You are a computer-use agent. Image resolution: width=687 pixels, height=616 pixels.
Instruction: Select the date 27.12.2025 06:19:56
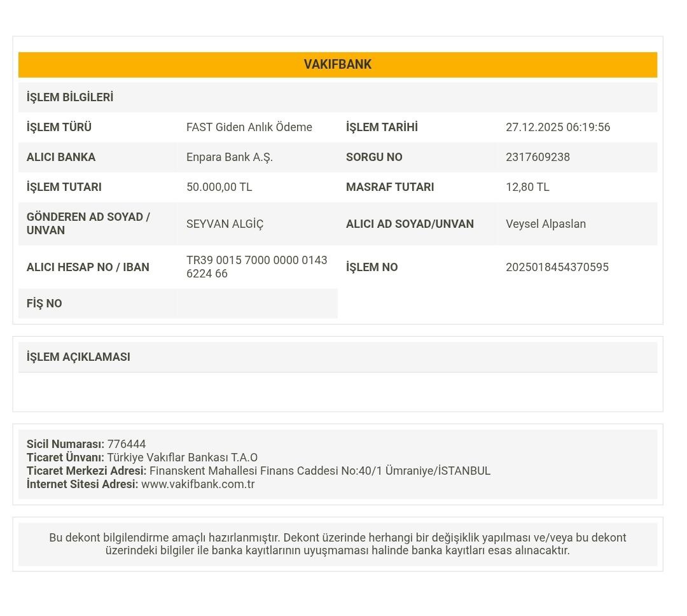[558, 127]
